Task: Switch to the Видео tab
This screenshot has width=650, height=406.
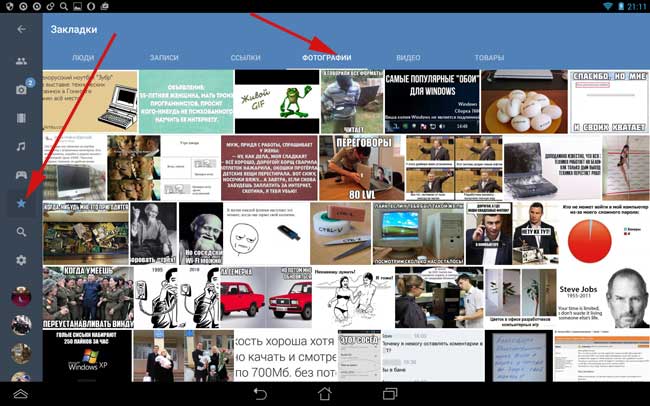Action: (408, 59)
